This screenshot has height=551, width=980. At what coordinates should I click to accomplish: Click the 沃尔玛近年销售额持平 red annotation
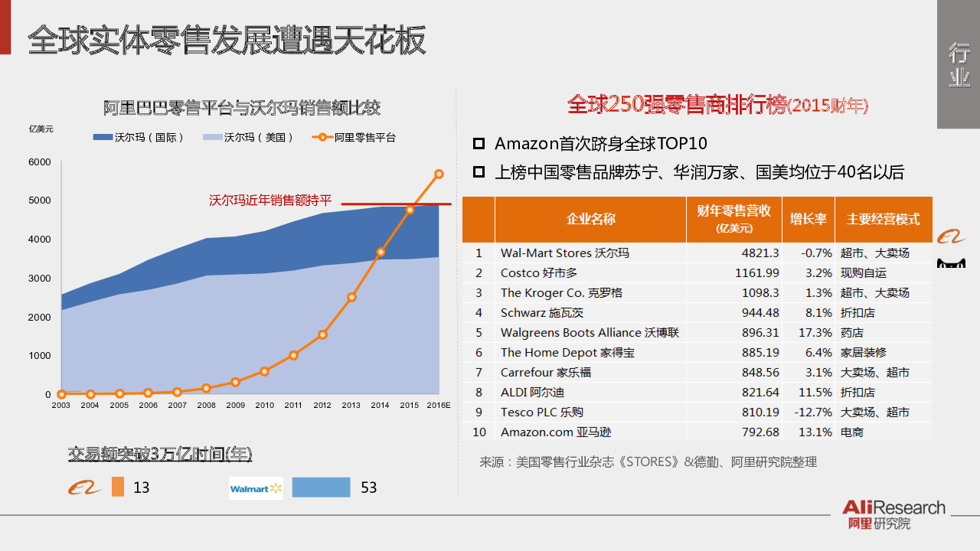coord(270,201)
